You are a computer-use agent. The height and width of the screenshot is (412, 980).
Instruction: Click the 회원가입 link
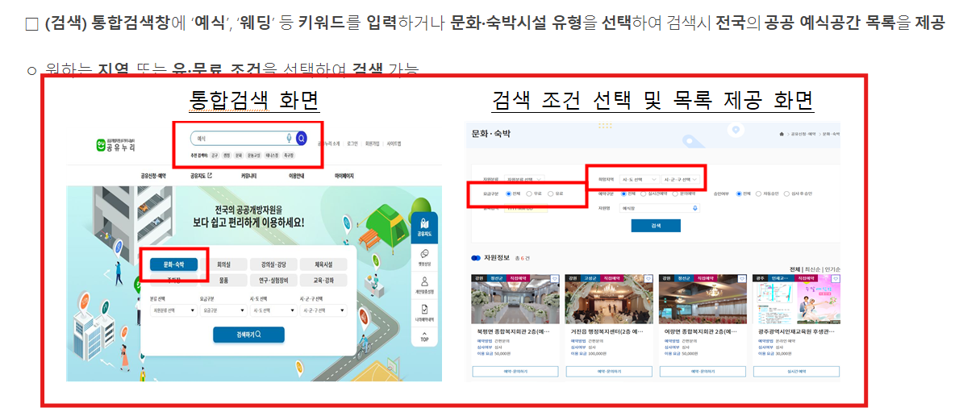tap(372, 144)
